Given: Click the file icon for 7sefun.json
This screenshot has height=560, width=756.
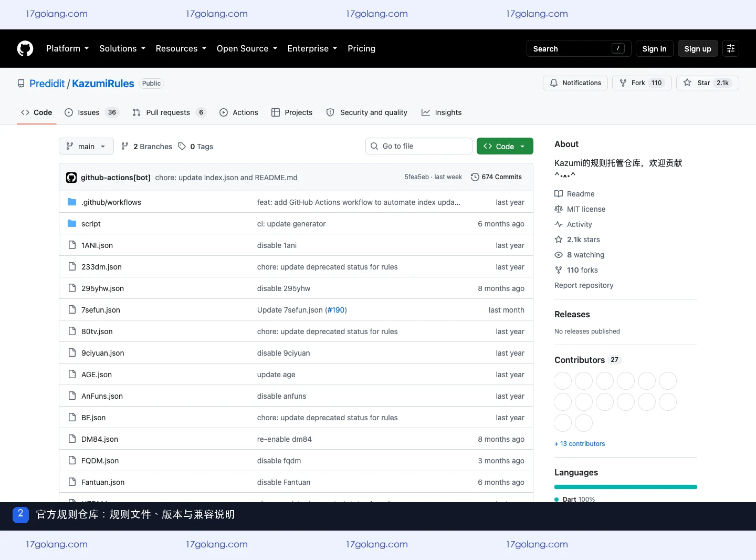Looking at the screenshot, I should point(72,310).
